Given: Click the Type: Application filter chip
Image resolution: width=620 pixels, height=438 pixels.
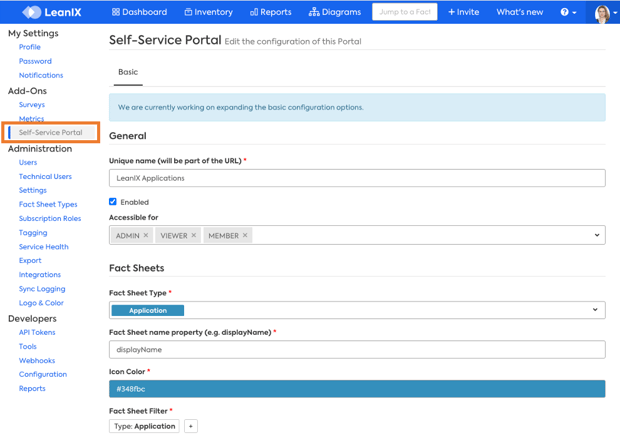Looking at the screenshot, I should [144, 426].
